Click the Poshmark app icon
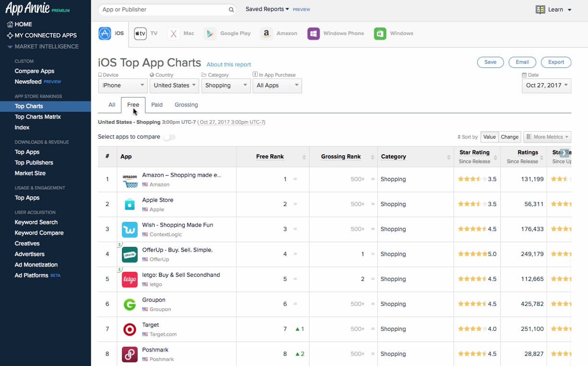 click(x=130, y=354)
